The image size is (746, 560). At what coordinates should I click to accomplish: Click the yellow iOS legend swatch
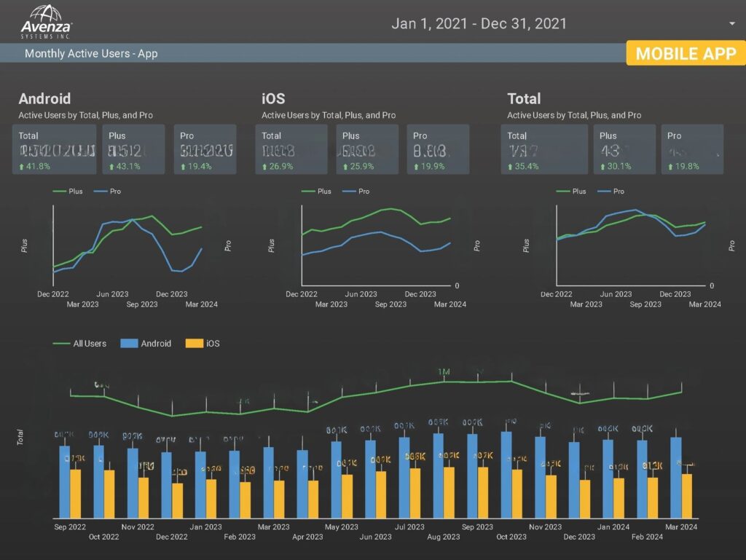(194, 343)
